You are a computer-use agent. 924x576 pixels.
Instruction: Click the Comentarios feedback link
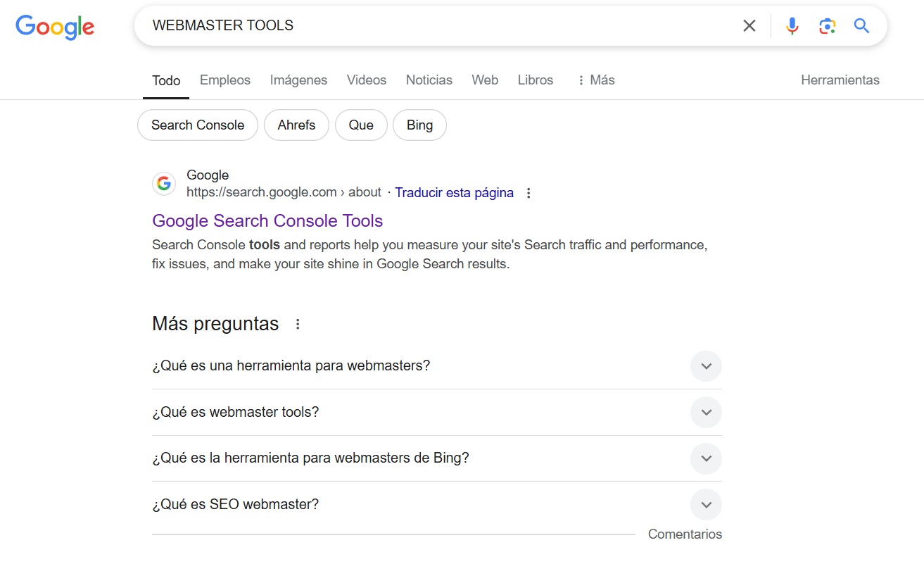click(685, 534)
